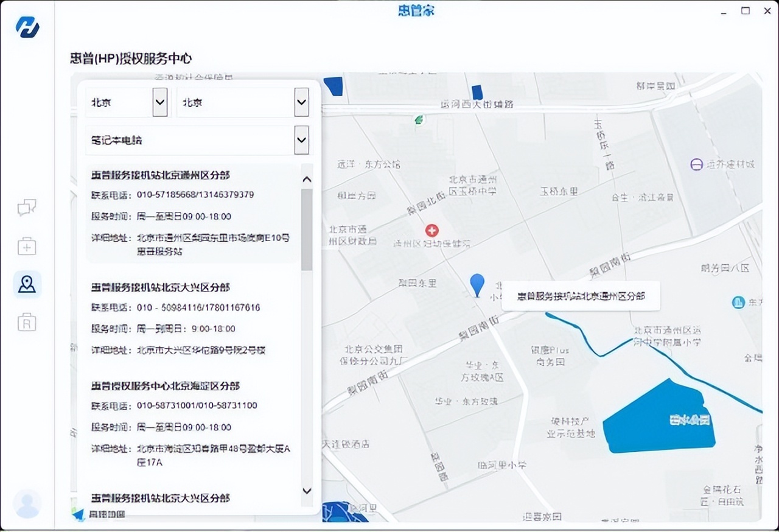Click the 惠普(HP)授权服务中心 page heading
779x532 pixels.
[x=131, y=58]
